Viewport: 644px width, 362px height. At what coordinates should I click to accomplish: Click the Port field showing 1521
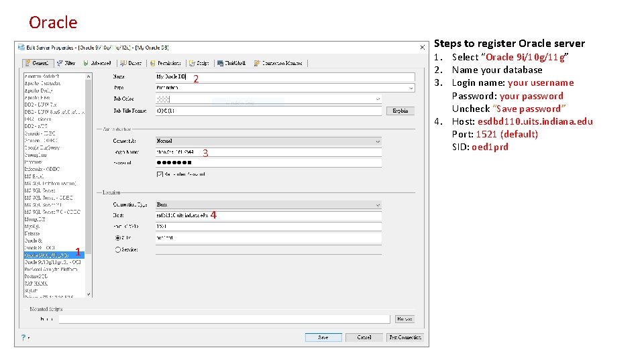[x=268, y=227]
